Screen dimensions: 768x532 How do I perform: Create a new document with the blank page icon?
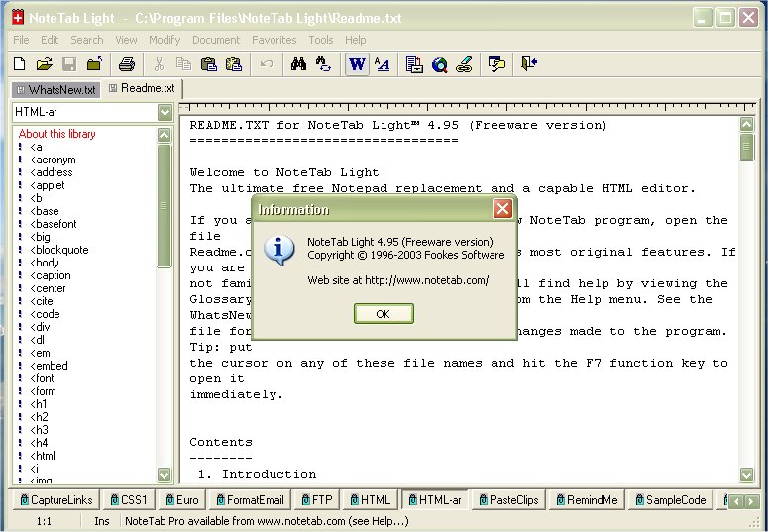(x=20, y=64)
